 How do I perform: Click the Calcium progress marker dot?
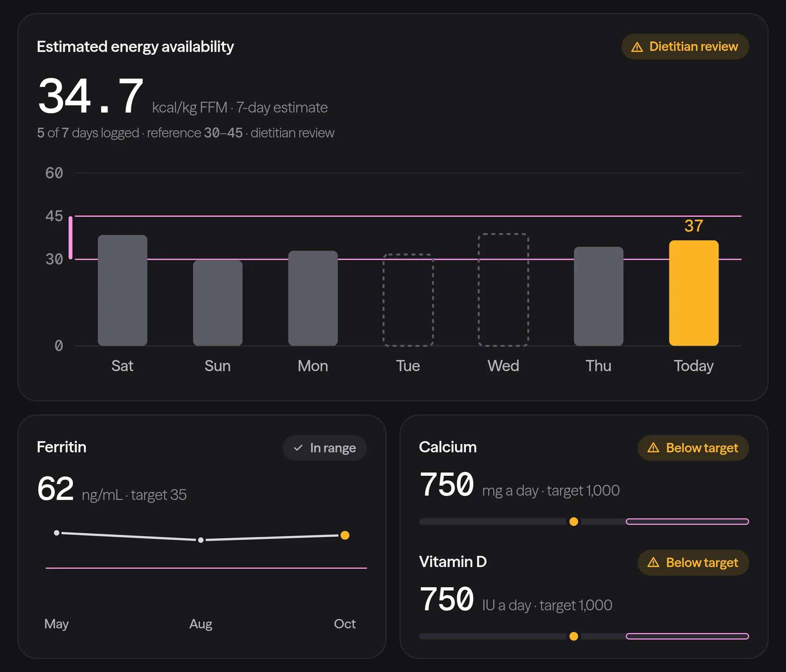point(574,522)
